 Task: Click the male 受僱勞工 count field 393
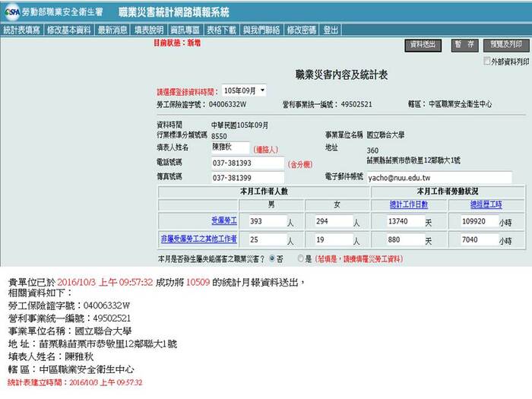[268, 221]
